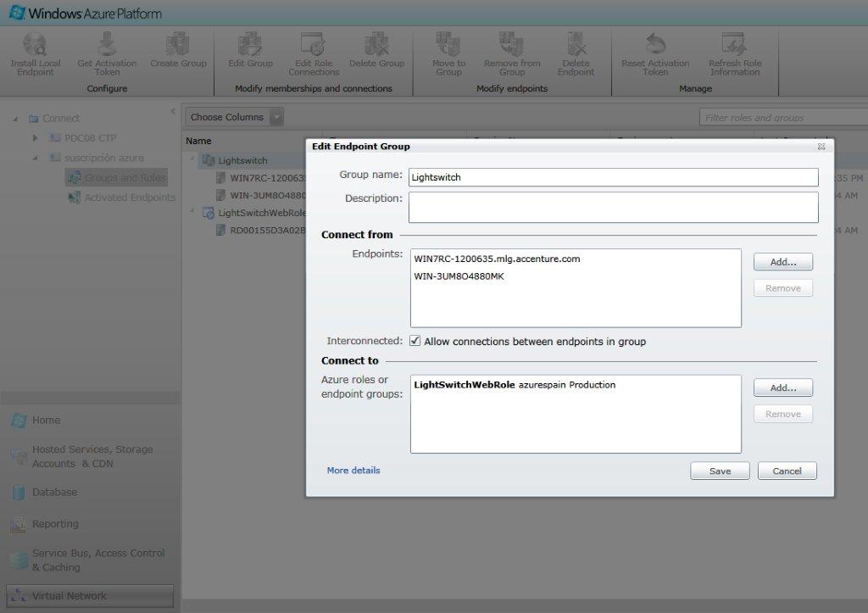This screenshot has width=868, height=613.
Task: Cancel the Edit Endpoint Group dialog
Action: [787, 471]
